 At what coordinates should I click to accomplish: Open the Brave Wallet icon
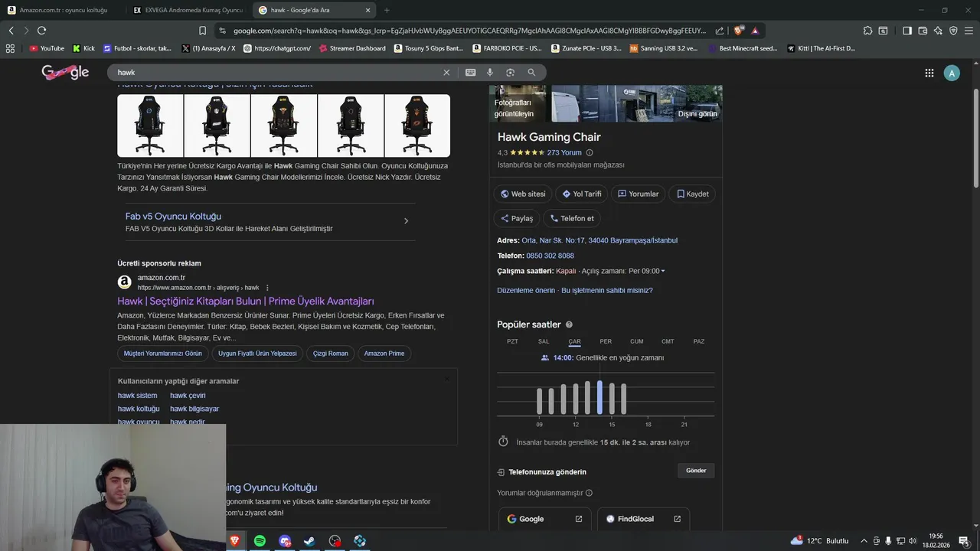pyautogui.click(x=923, y=31)
